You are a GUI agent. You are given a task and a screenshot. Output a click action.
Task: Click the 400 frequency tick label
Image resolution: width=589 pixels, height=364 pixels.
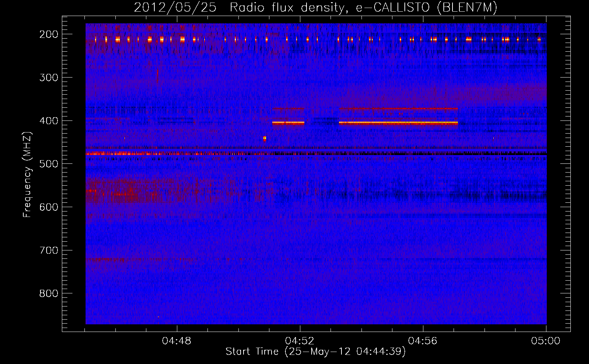pos(49,121)
